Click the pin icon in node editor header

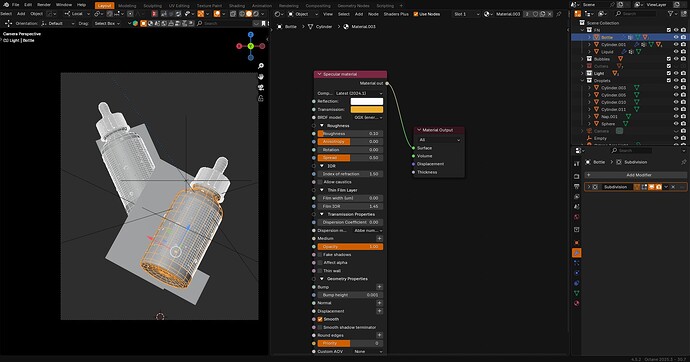pyautogui.click(x=559, y=14)
